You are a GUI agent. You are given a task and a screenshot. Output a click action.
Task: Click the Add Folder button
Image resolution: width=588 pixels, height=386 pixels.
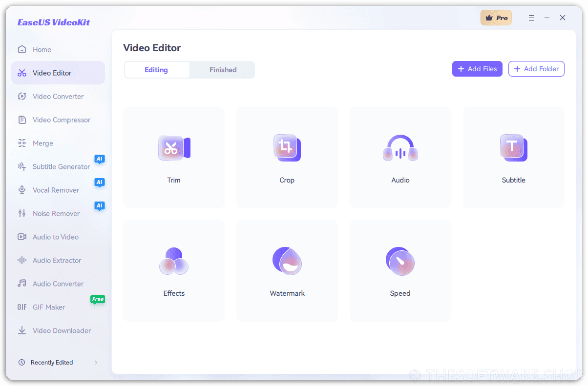[536, 69]
